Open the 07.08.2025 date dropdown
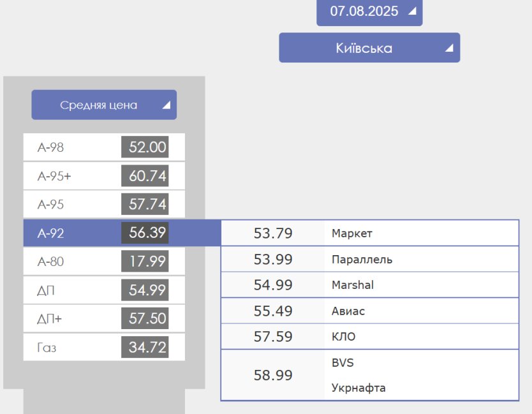532x414 pixels. point(369,11)
